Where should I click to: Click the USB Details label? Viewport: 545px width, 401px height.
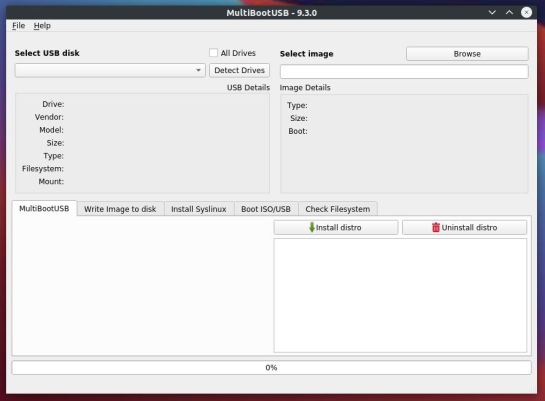[x=248, y=88]
